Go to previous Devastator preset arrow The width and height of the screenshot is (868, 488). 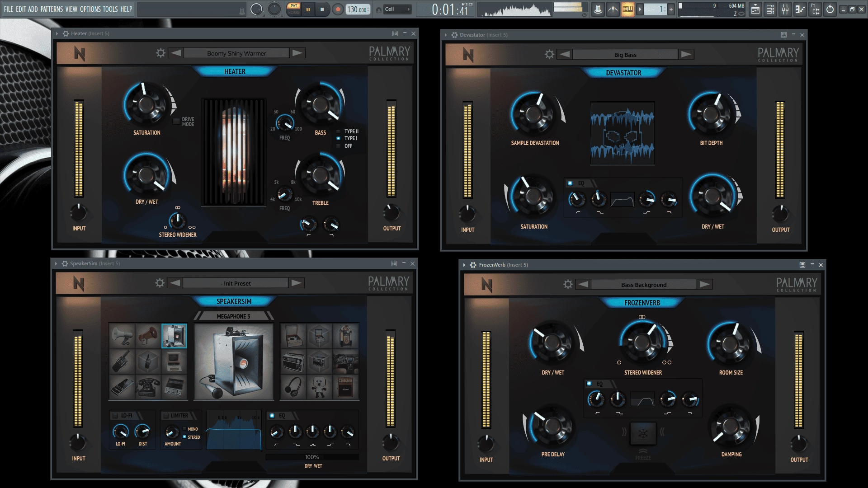coord(565,55)
